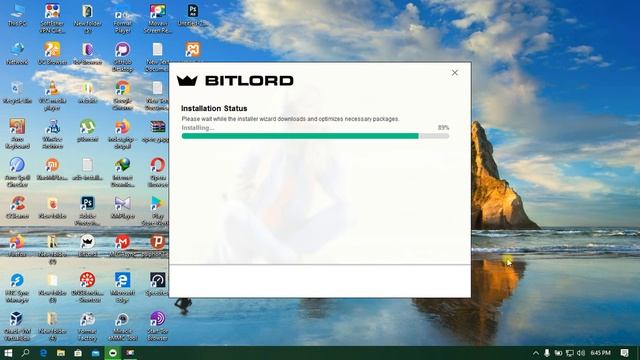The image size is (640, 360).
Task: Click the 89% progress value
Action: [443, 128]
